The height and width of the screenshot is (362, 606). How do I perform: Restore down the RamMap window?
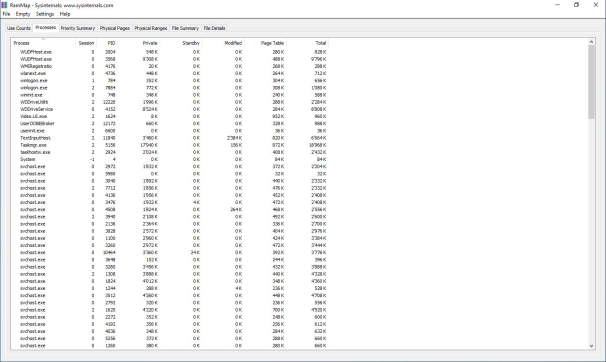pos(576,5)
